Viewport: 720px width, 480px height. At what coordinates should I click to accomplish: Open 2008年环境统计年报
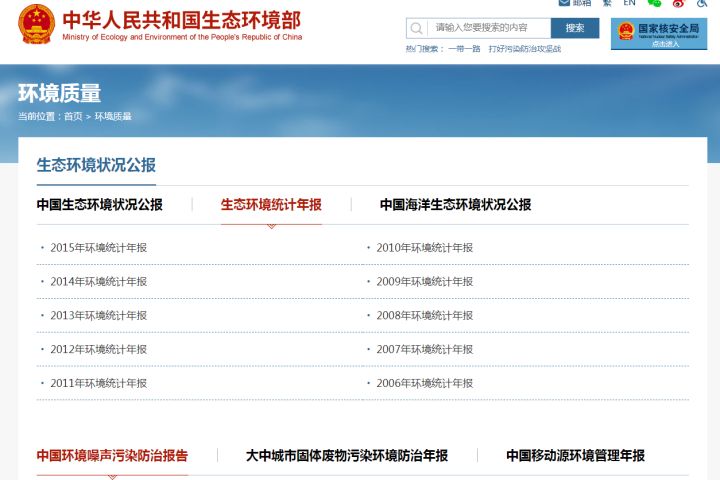(x=425, y=316)
